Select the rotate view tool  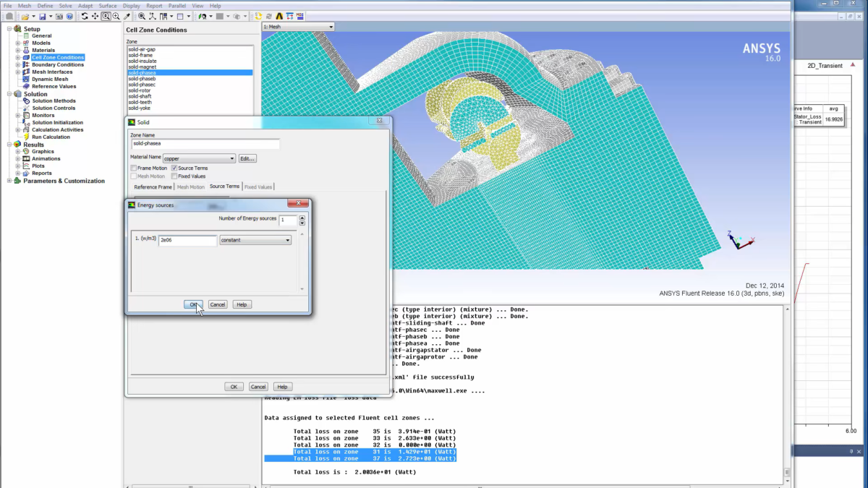pos(85,16)
